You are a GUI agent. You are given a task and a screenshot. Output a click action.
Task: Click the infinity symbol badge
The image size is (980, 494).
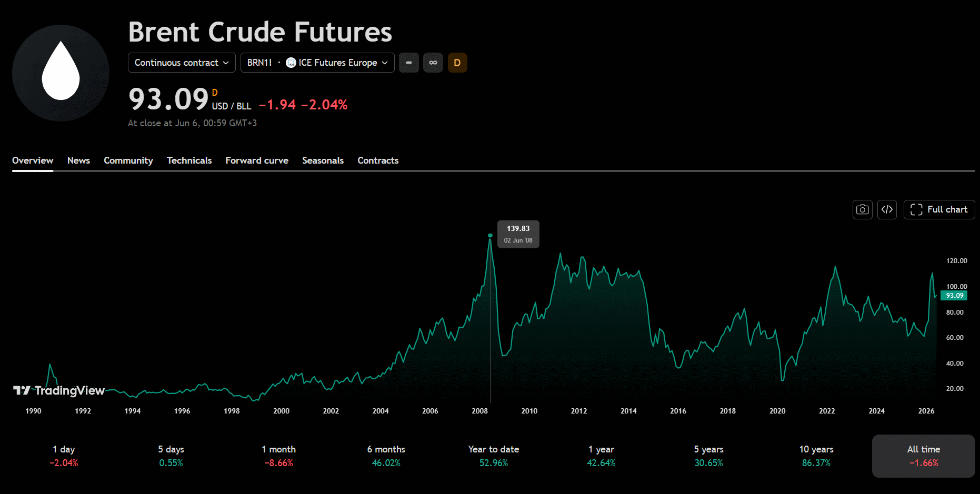433,63
